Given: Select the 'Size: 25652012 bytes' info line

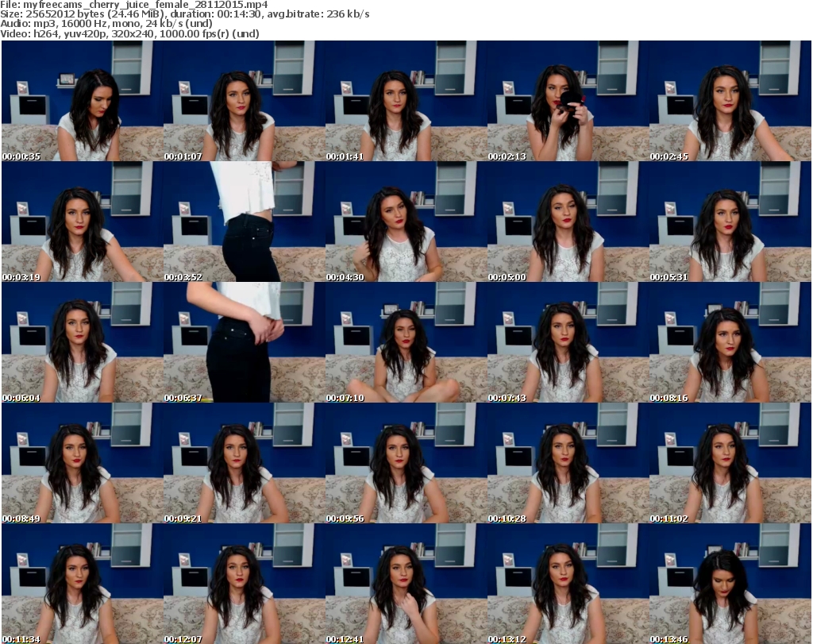Looking at the screenshot, I should click(184, 14).
